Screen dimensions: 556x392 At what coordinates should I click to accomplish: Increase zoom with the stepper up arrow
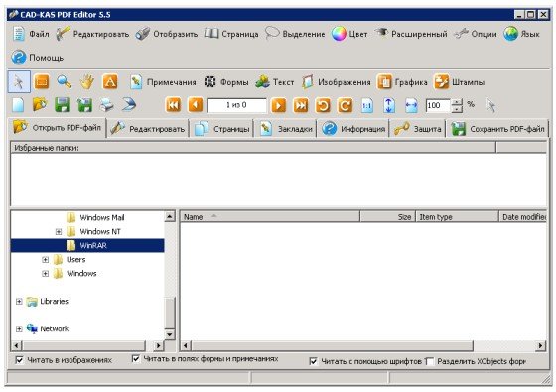coord(457,102)
